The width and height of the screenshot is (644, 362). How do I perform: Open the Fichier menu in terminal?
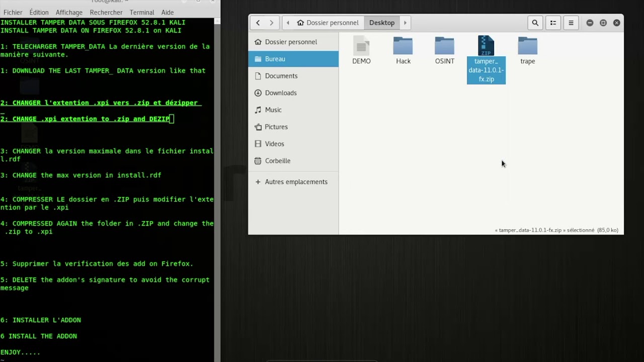coord(13,12)
